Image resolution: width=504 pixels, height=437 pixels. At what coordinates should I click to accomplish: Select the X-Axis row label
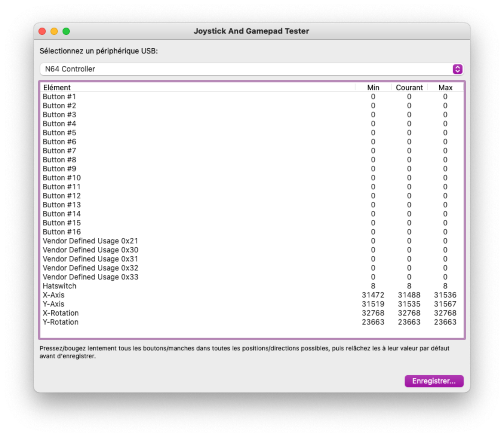54,295
